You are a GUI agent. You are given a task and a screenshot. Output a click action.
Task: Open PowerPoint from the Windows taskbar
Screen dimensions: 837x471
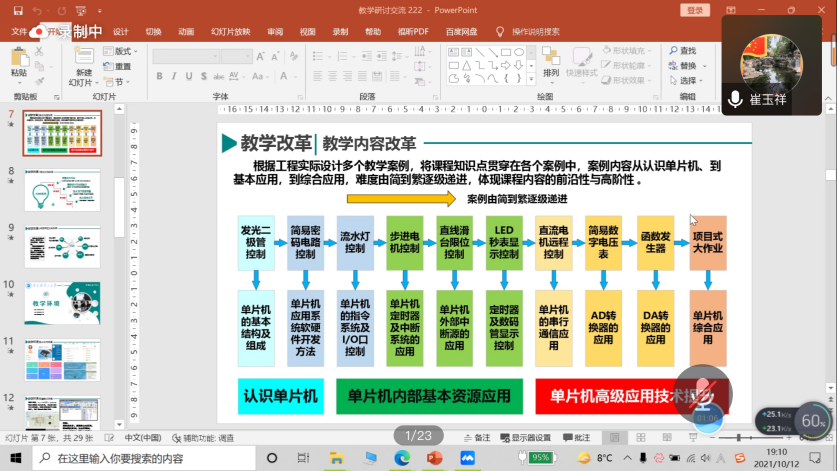pos(434,457)
